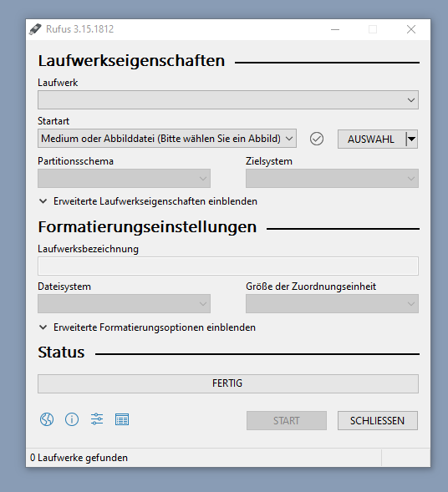This screenshot has width=448, height=492.
Task: Click the checksum checkmark icon
Action: pyautogui.click(x=317, y=139)
